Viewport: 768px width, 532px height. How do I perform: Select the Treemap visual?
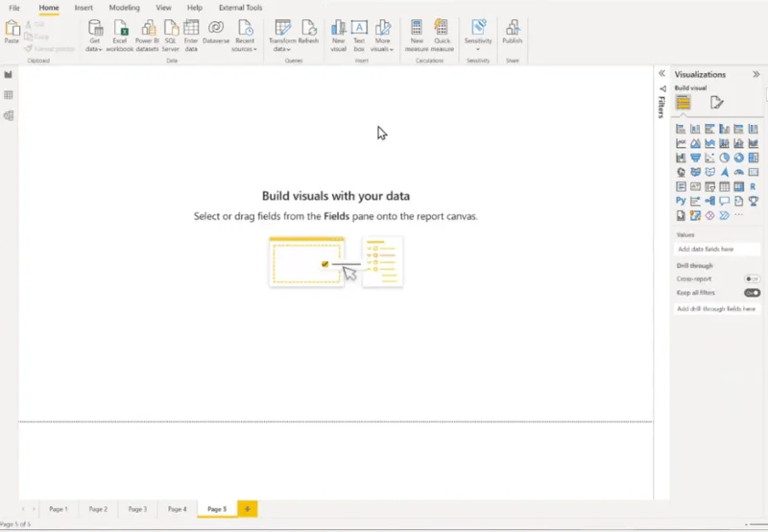coord(754,157)
